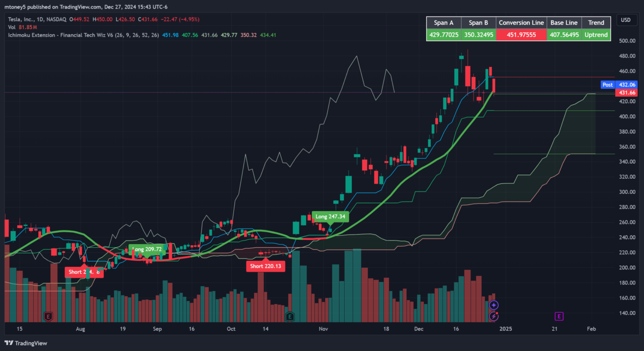Click the teal earnings E marker after Oct 14
Viewport: 644px width, 351px height.
[290, 316]
